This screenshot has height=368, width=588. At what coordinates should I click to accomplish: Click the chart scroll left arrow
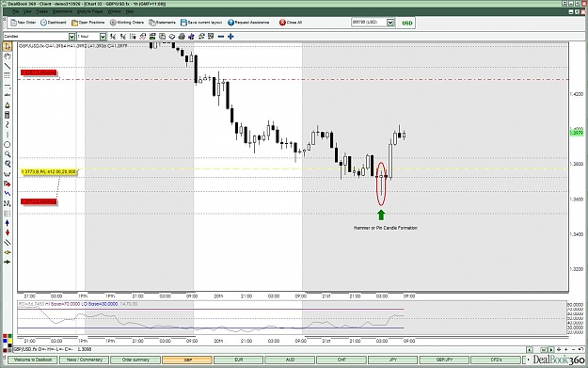point(529,349)
